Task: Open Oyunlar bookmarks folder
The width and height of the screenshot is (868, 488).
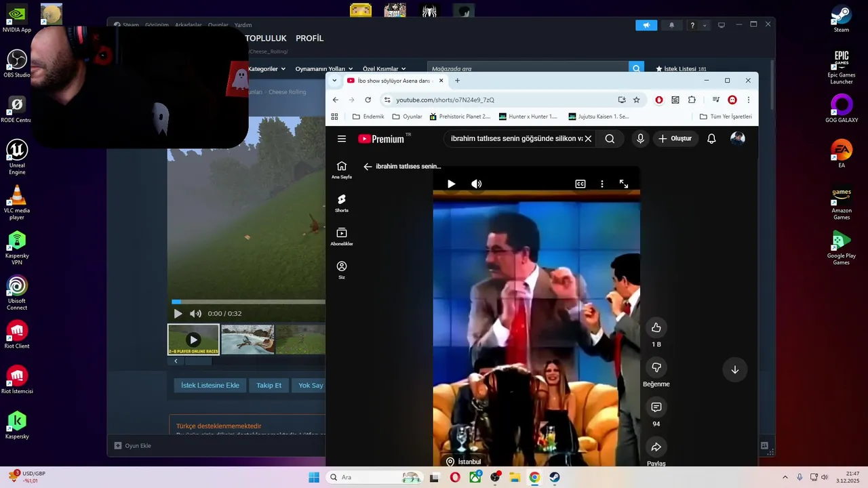Action: [408, 117]
